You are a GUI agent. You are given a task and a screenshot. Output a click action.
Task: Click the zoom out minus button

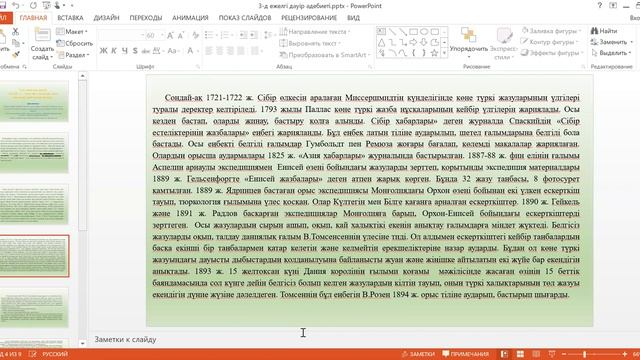click(564, 354)
